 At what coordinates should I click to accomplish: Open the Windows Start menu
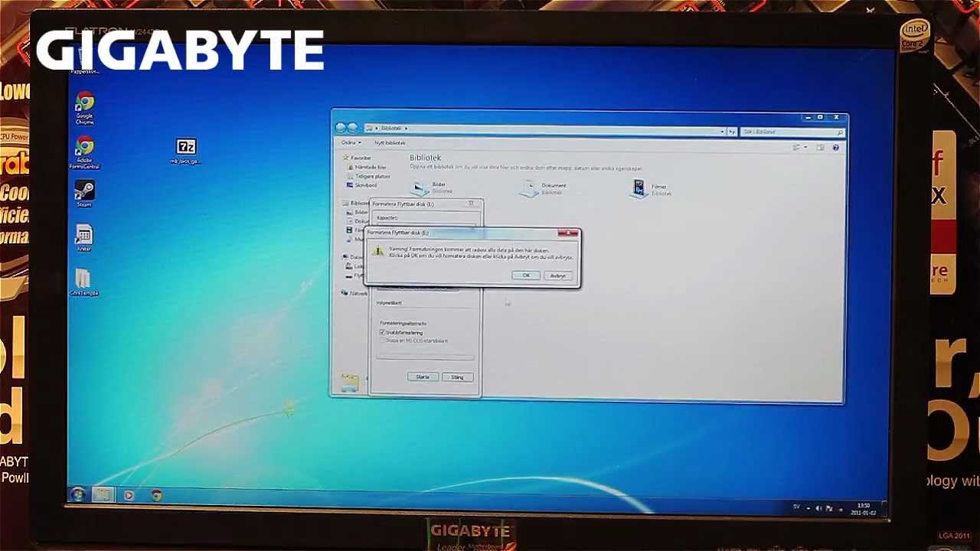77,494
